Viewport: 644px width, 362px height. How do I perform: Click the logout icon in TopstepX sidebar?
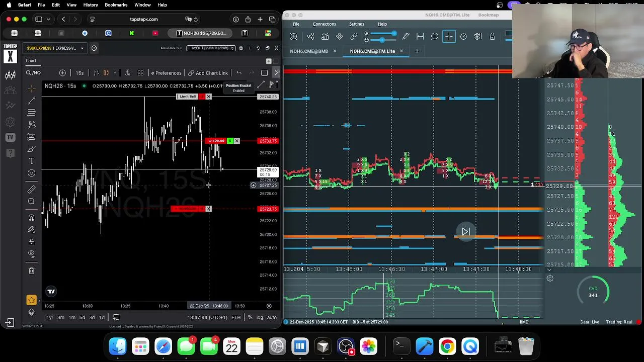coord(10,322)
